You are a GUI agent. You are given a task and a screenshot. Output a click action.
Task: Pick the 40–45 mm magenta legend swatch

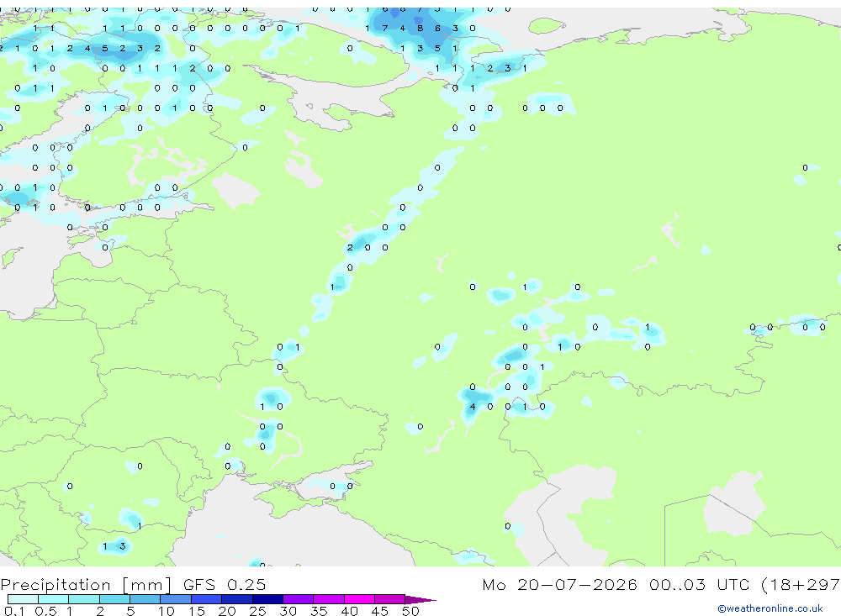pyautogui.click(x=359, y=599)
